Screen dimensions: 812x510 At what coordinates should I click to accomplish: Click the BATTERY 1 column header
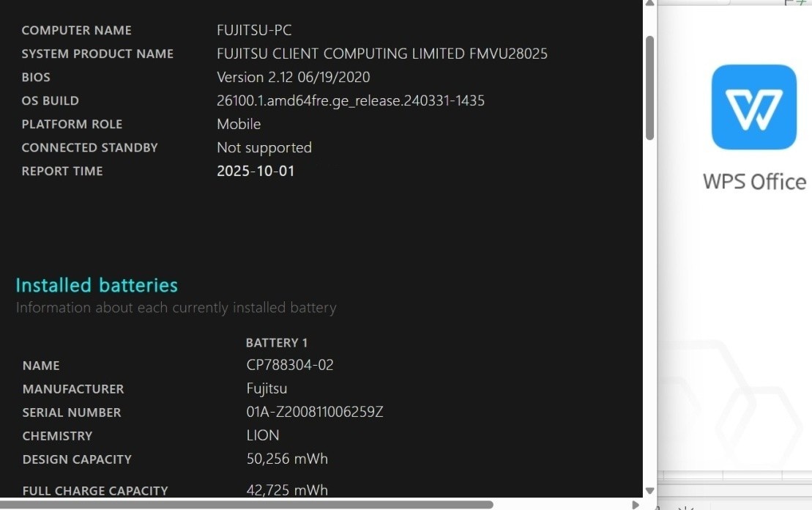click(x=277, y=343)
